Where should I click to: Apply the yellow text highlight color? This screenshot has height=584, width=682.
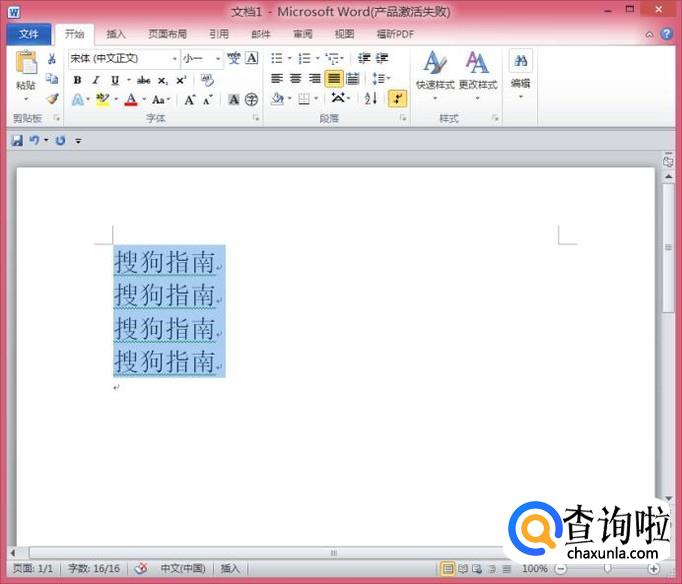[103, 100]
